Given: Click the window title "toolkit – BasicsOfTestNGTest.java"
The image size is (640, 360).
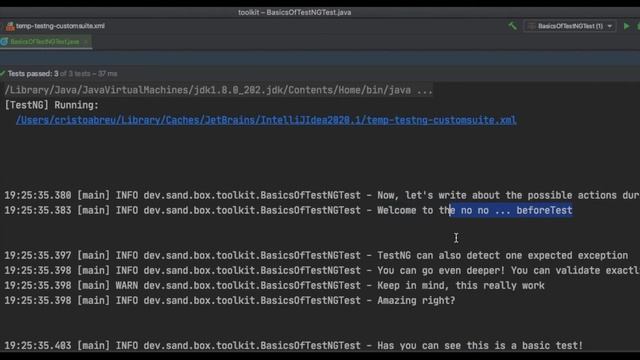Looking at the screenshot, I should tap(295, 12).
